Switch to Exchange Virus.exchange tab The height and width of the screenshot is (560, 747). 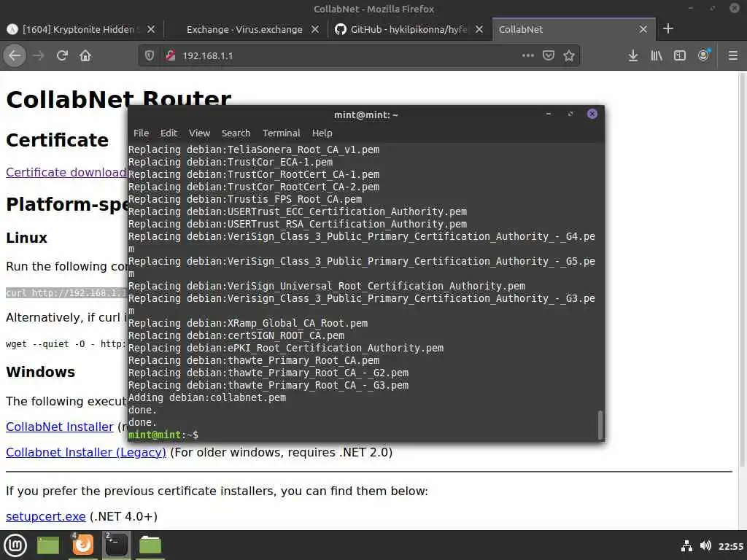[244, 29]
